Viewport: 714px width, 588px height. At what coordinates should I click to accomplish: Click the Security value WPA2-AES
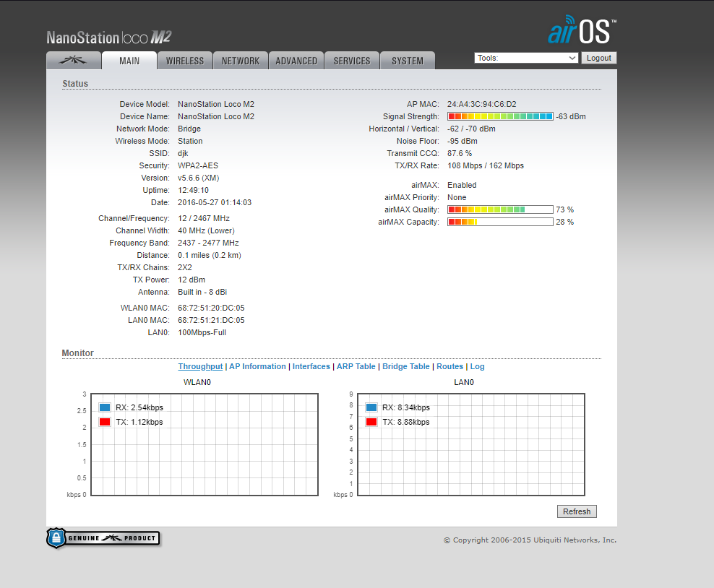click(198, 165)
